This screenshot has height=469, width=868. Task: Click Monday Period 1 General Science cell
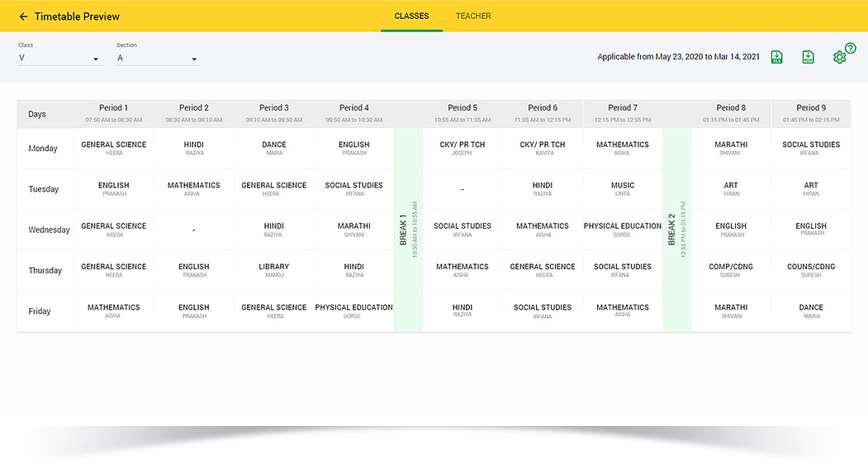click(114, 149)
